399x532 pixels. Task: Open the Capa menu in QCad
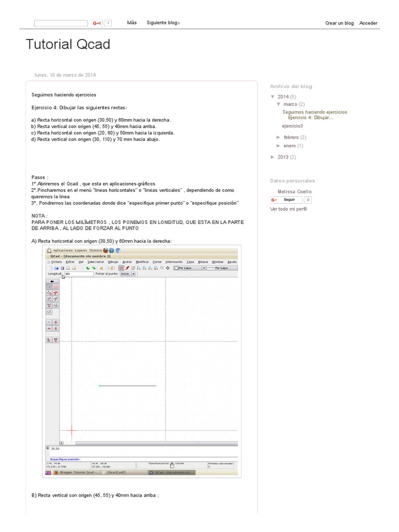click(x=190, y=262)
